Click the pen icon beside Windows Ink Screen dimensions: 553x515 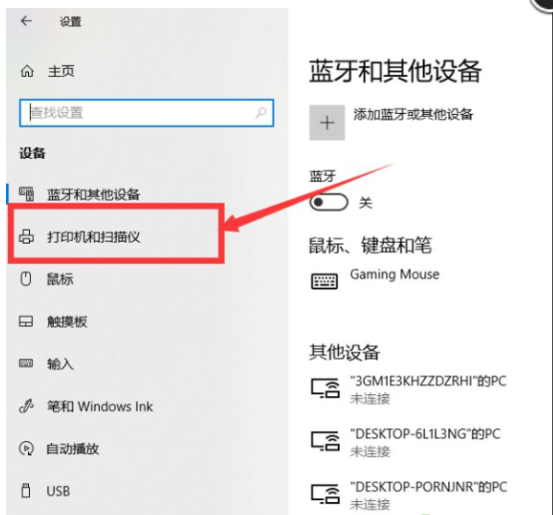coord(26,406)
